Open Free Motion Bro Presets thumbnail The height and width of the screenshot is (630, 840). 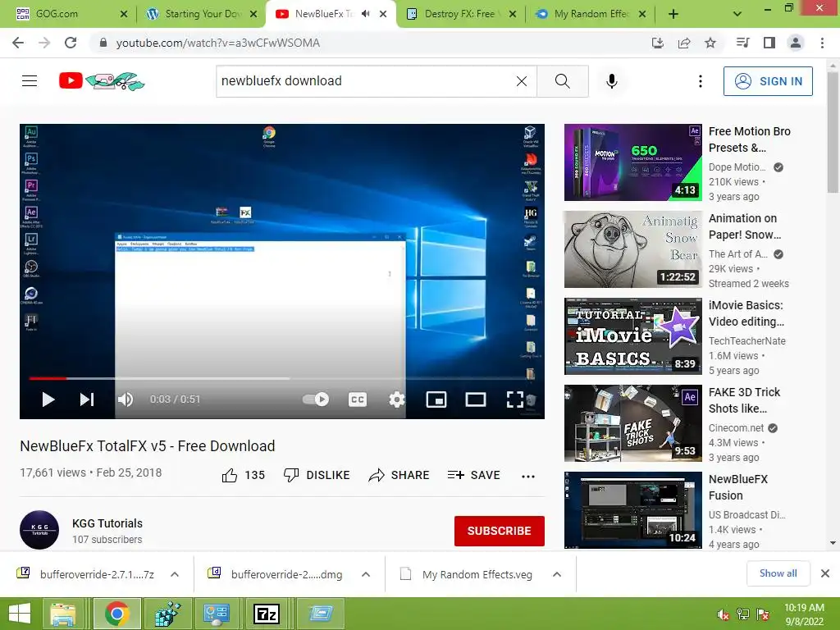click(632, 162)
